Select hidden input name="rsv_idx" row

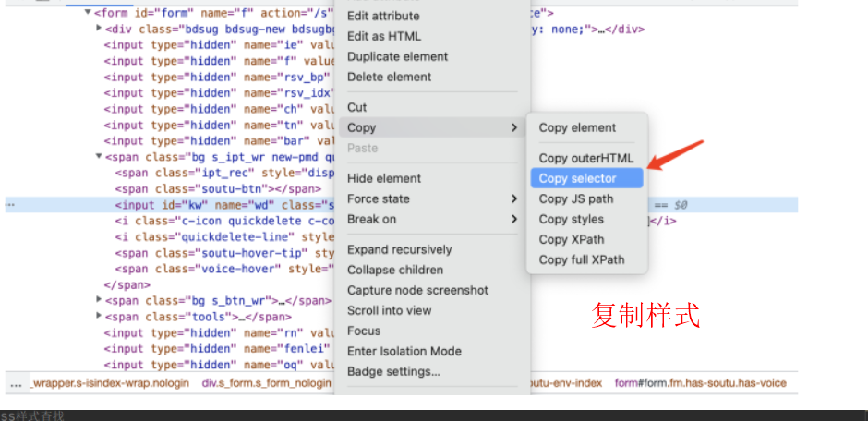click(219, 93)
